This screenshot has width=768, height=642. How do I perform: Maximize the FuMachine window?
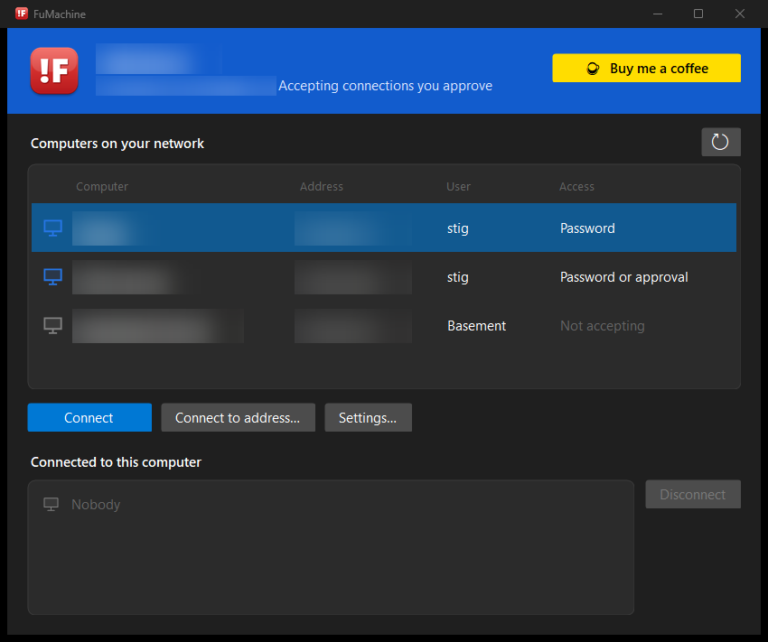pos(698,14)
